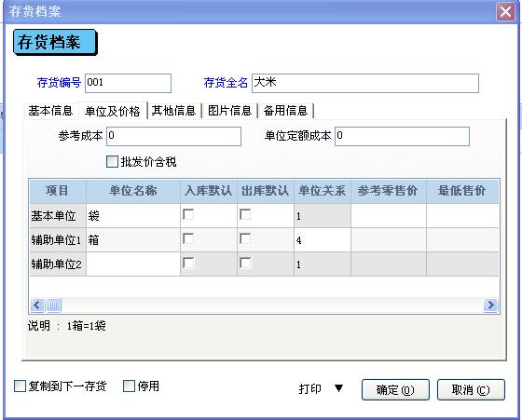
Task: Go to the 备用信息 tab
Action: [x=285, y=111]
